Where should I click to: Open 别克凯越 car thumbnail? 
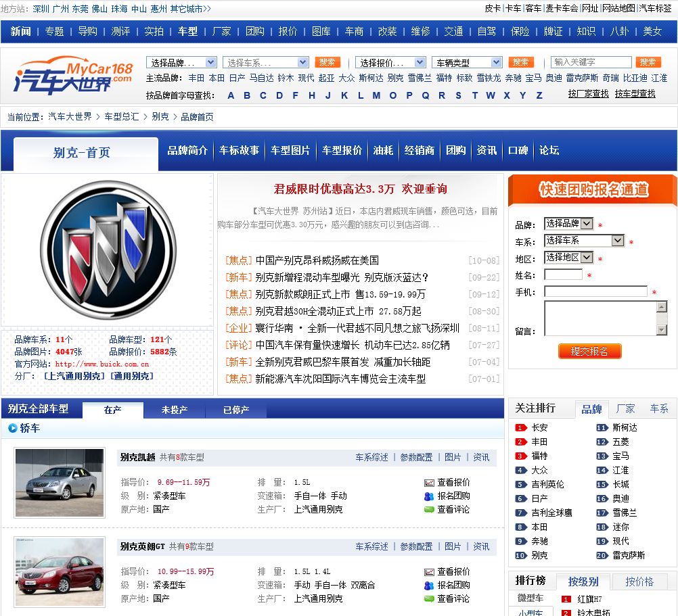coord(60,483)
